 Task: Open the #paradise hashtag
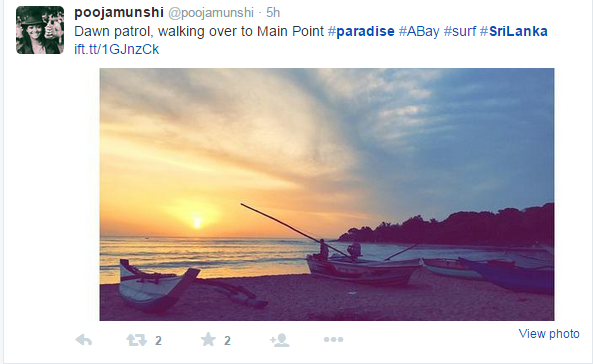[361, 31]
